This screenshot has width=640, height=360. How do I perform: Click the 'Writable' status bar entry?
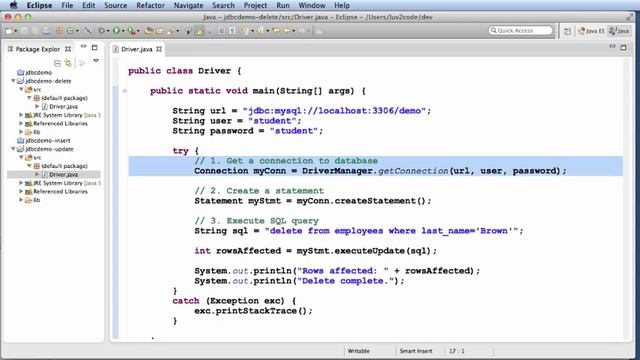pos(358,351)
